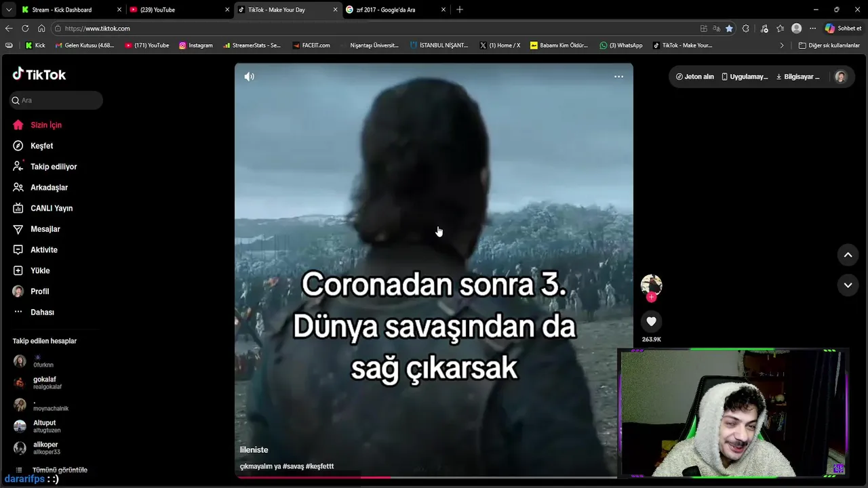Reload the page
Screen dimensions: 868x488
(25, 28)
